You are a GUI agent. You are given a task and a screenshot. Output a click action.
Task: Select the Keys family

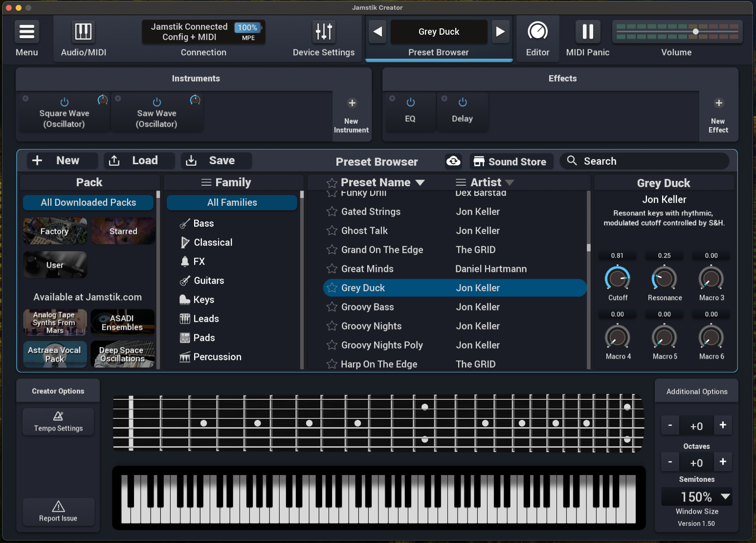(x=203, y=300)
